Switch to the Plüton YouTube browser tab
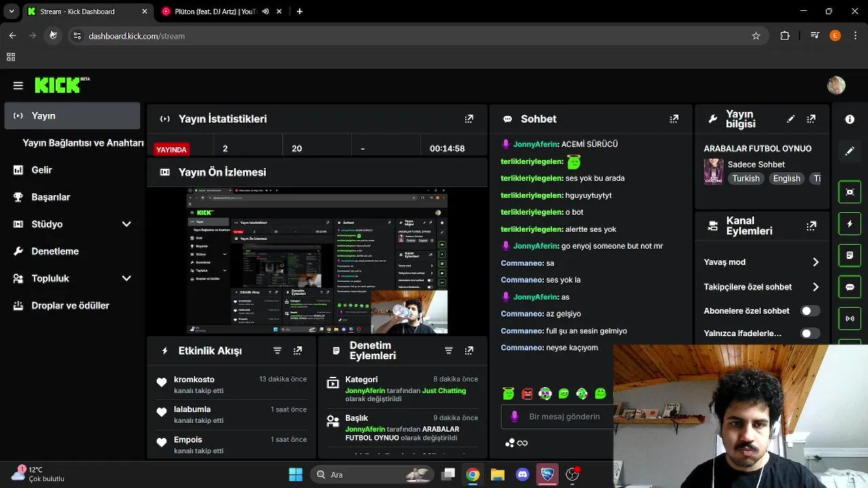868x488 pixels. tap(216, 12)
